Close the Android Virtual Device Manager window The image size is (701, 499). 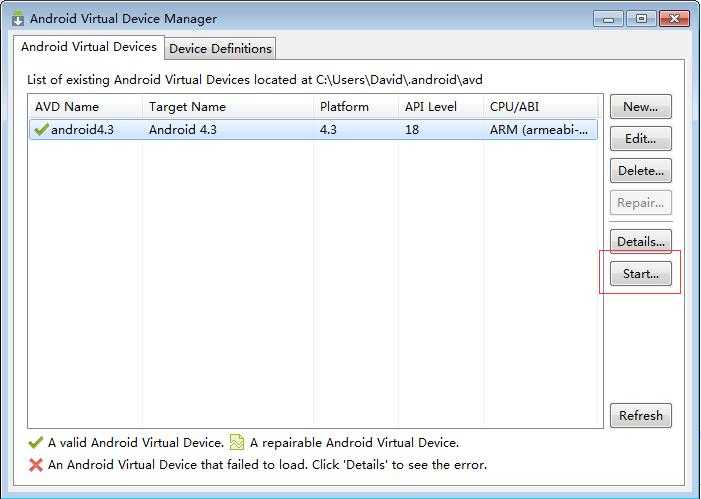[x=675, y=19]
